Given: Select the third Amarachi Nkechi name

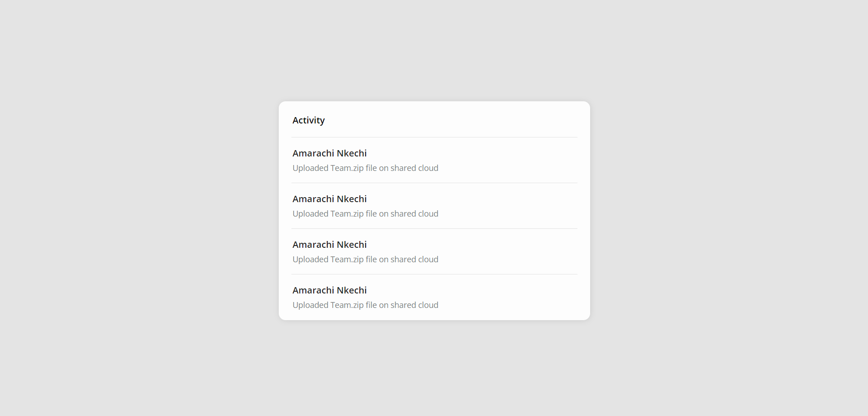Looking at the screenshot, I should pos(329,245).
